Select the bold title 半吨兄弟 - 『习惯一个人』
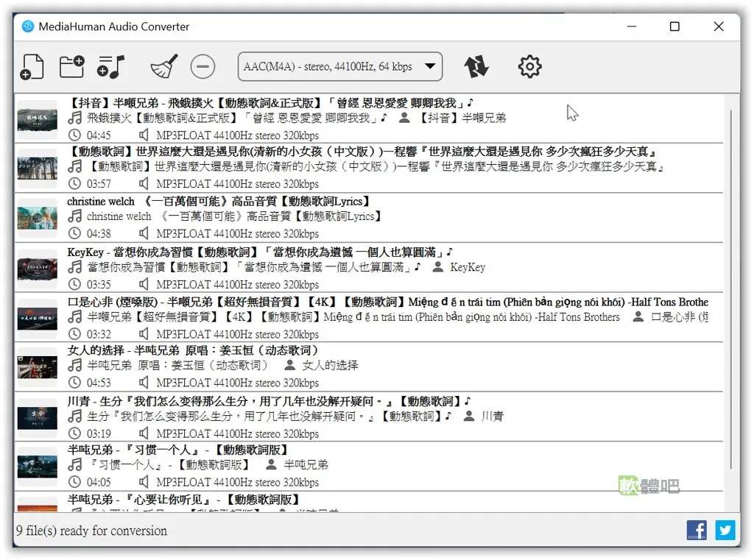 click(178, 450)
